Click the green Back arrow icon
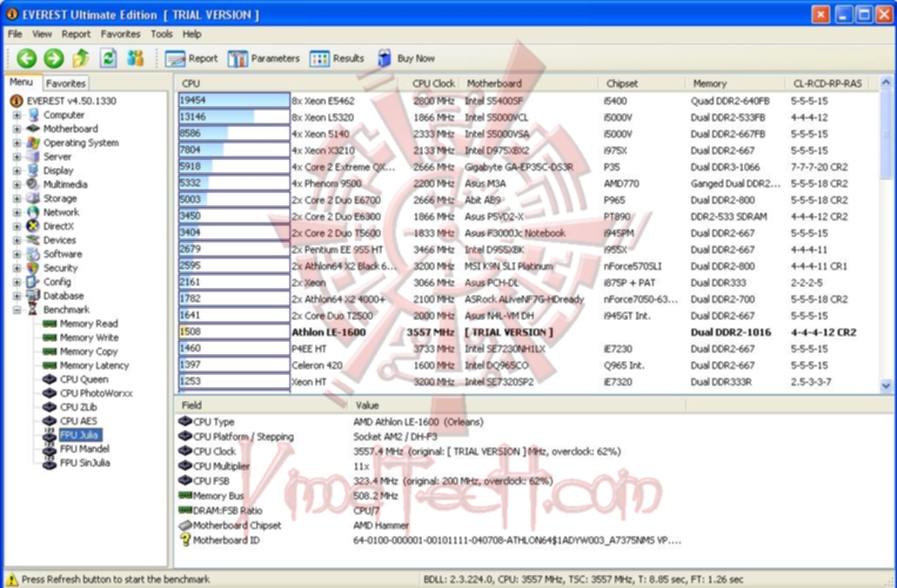Viewport: 897px width, 588px height. tap(26, 57)
